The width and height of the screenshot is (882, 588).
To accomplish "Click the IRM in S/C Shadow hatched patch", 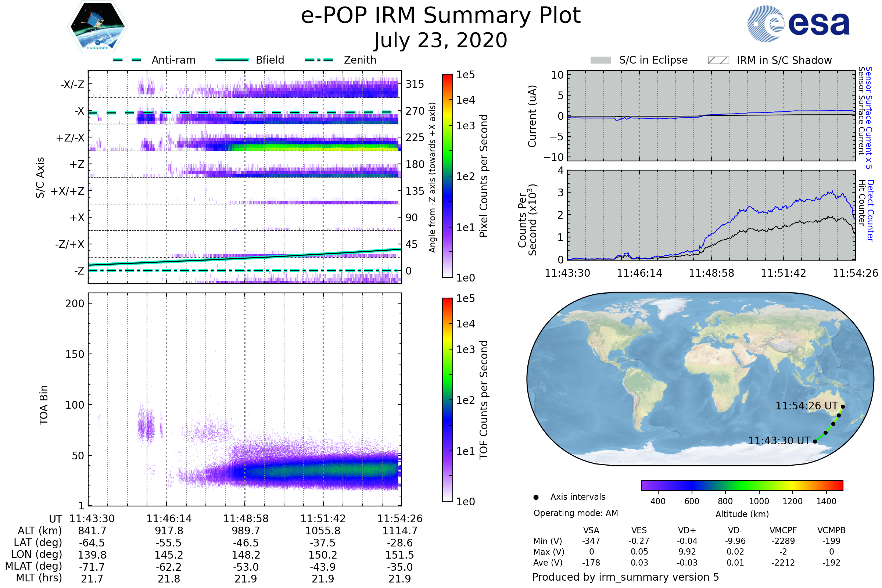I will [x=718, y=60].
